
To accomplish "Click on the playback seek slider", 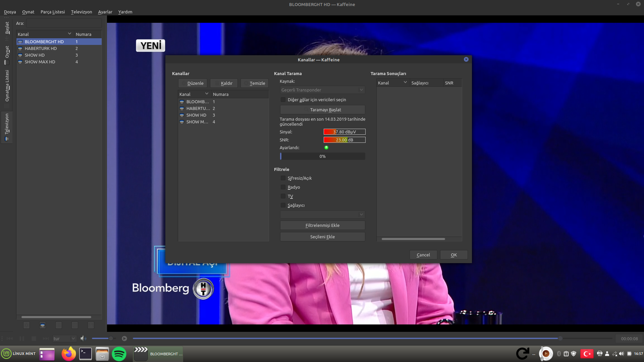I will point(372,339).
